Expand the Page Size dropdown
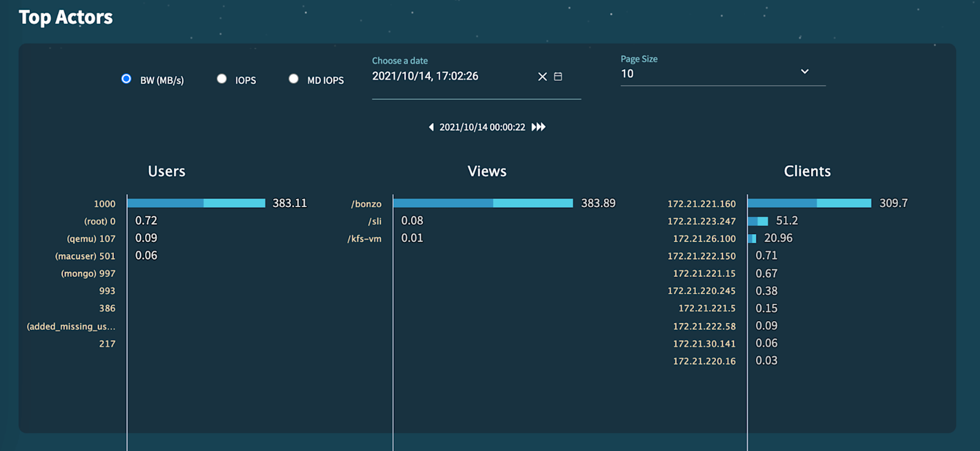This screenshot has width=980, height=451. (723, 73)
